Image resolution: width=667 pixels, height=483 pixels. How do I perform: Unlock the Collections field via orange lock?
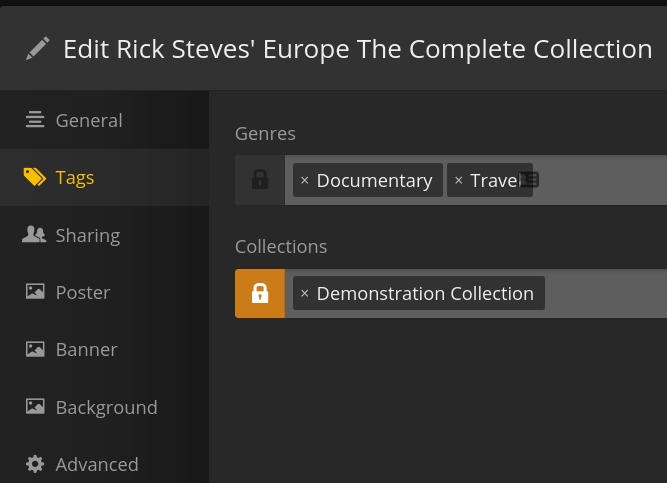click(260, 293)
